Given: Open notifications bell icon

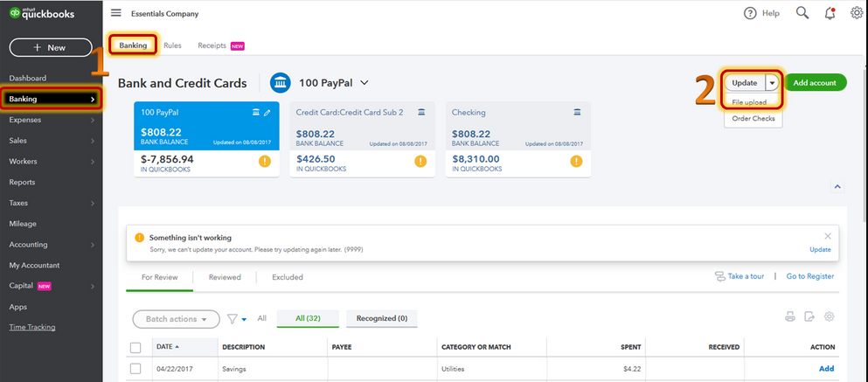Looking at the screenshot, I should pos(830,13).
